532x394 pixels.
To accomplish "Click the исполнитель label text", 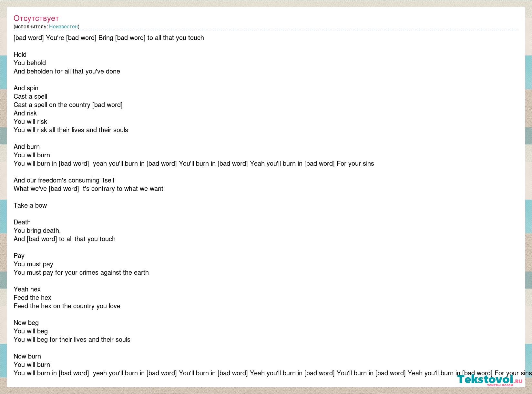I will 31,26.
